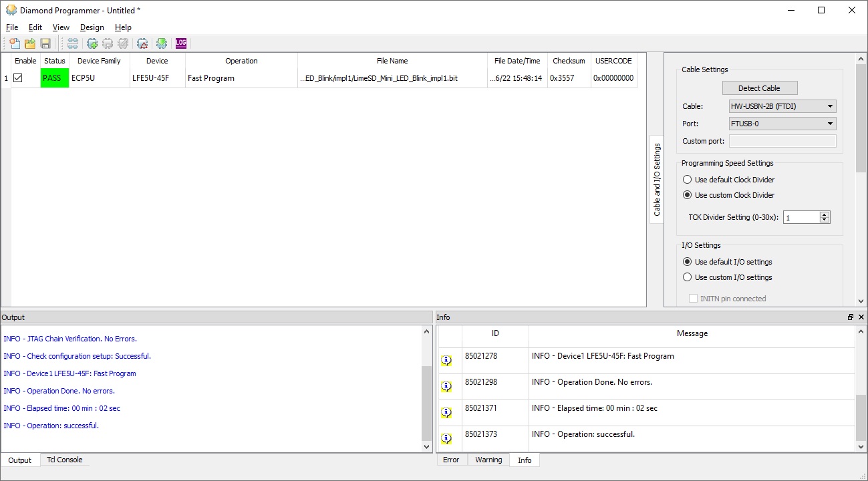The height and width of the screenshot is (481, 868).
Task: Open the Design menu
Action: tap(92, 27)
